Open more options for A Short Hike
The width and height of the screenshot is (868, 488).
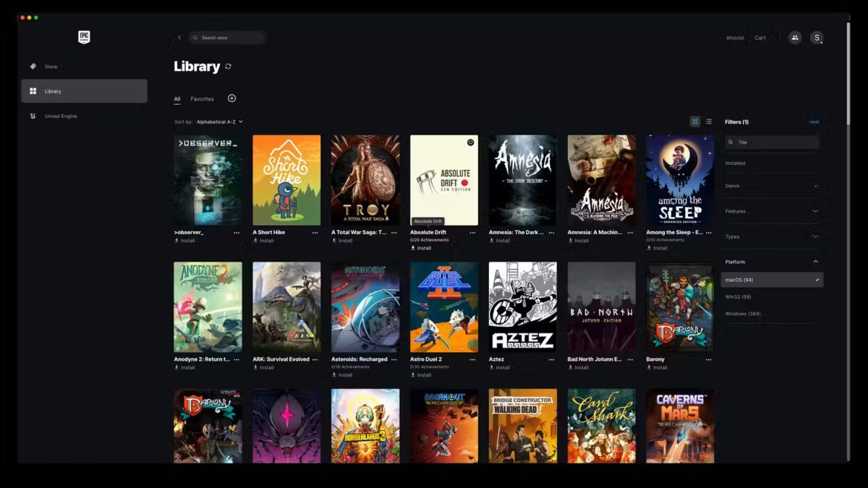315,233
